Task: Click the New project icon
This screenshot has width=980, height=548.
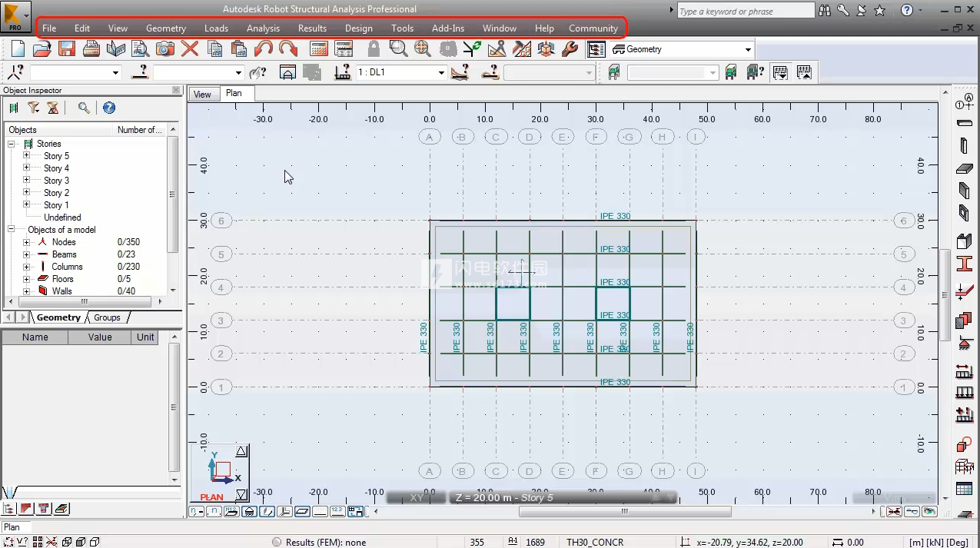Action: [x=17, y=49]
